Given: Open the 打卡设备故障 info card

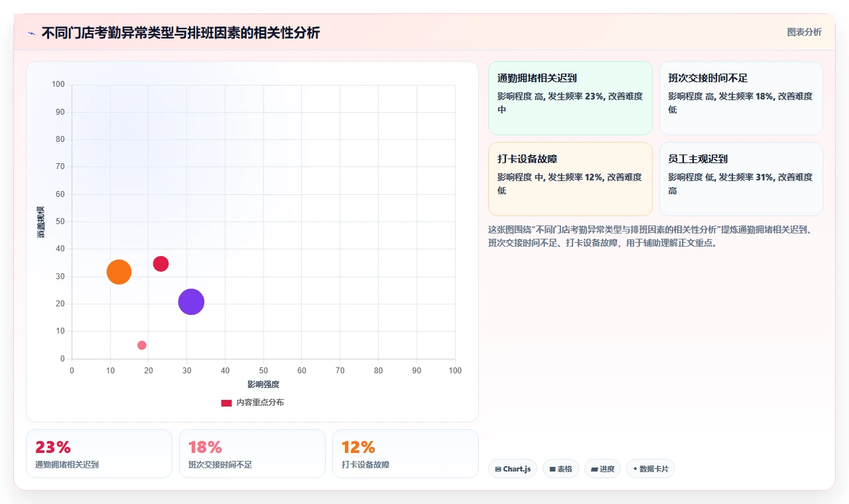Looking at the screenshot, I should point(570,179).
